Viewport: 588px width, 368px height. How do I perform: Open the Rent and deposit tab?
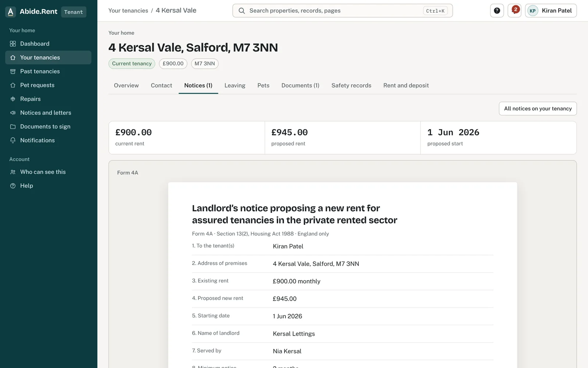coord(406,85)
